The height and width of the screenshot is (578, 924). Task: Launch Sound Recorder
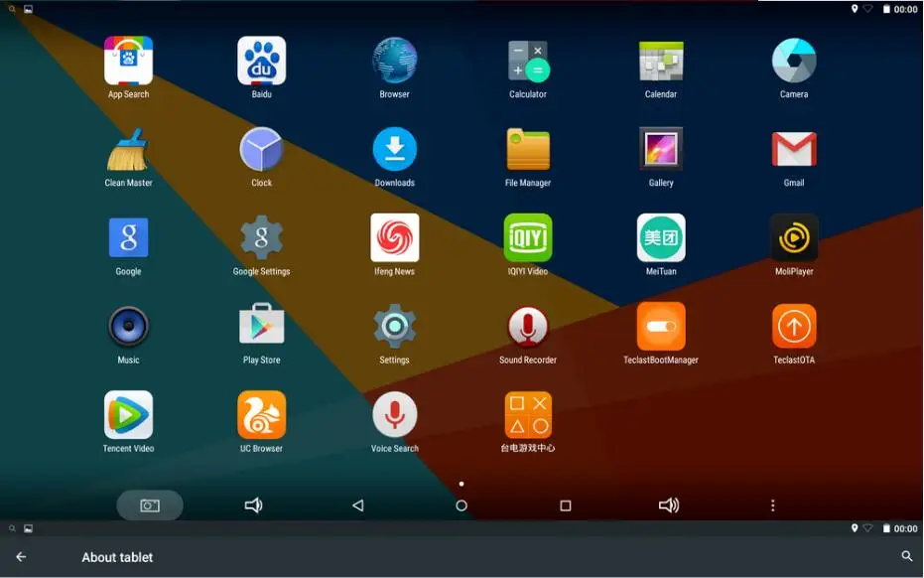point(528,326)
